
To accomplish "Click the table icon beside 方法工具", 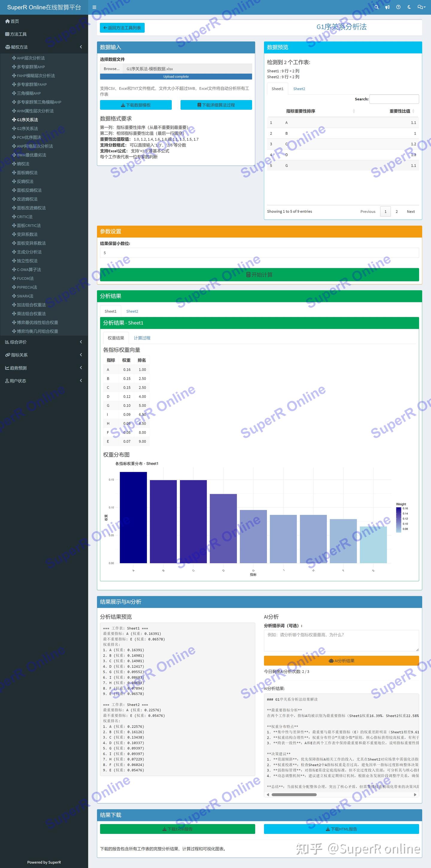I will (x=7, y=34).
